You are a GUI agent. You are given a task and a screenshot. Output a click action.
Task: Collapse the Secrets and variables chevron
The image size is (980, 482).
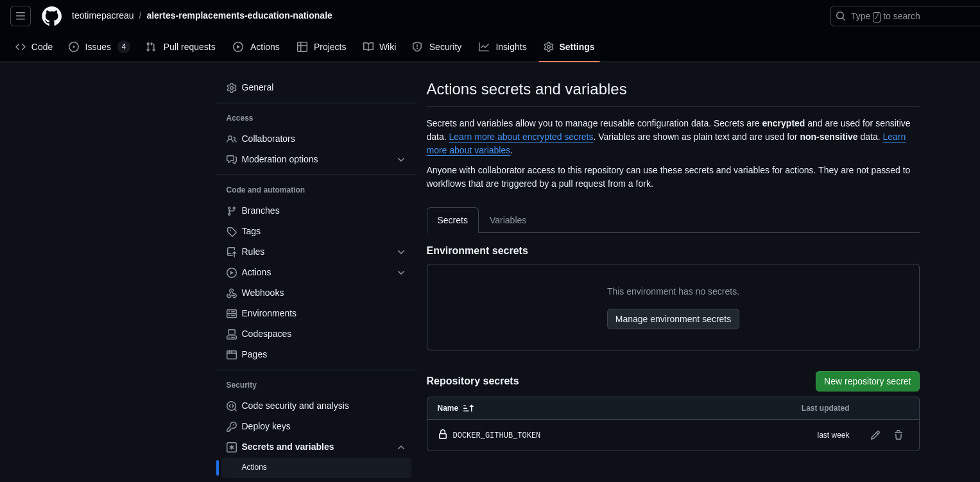click(401, 447)
